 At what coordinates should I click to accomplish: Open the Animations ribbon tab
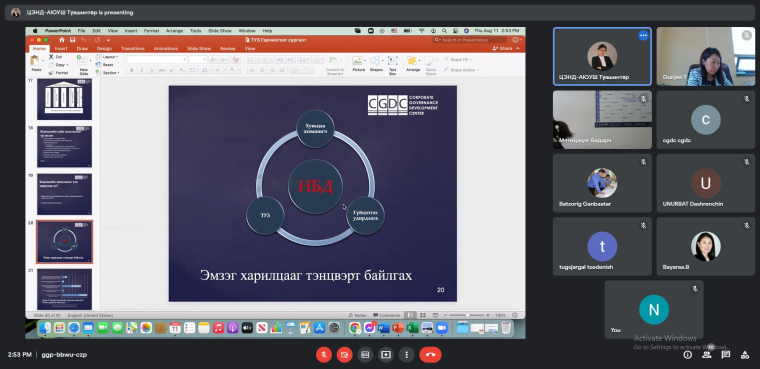(x=166, y=48)
